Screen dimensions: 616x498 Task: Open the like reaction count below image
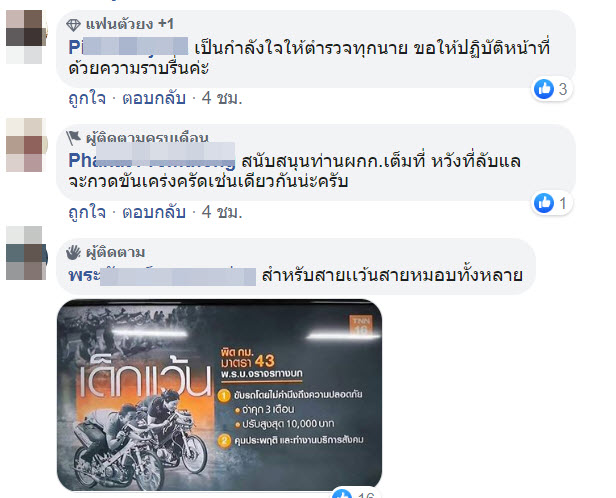point(354,493)
